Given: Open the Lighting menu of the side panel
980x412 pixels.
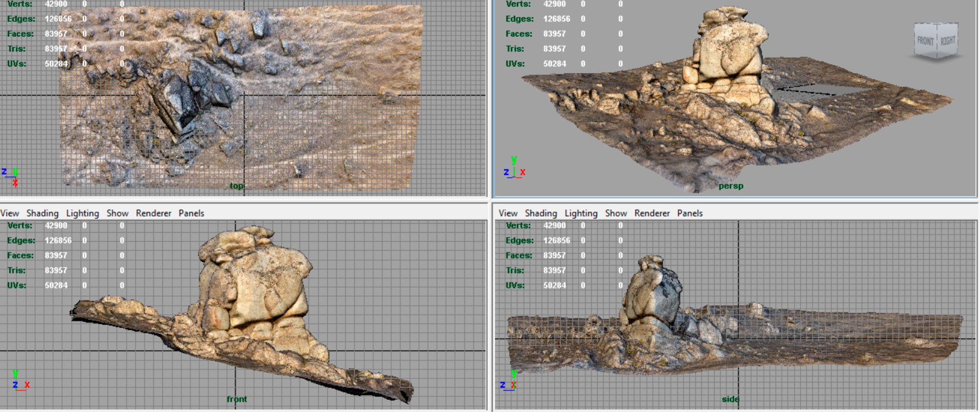Looking at the screenshot, I should point(581,213).
